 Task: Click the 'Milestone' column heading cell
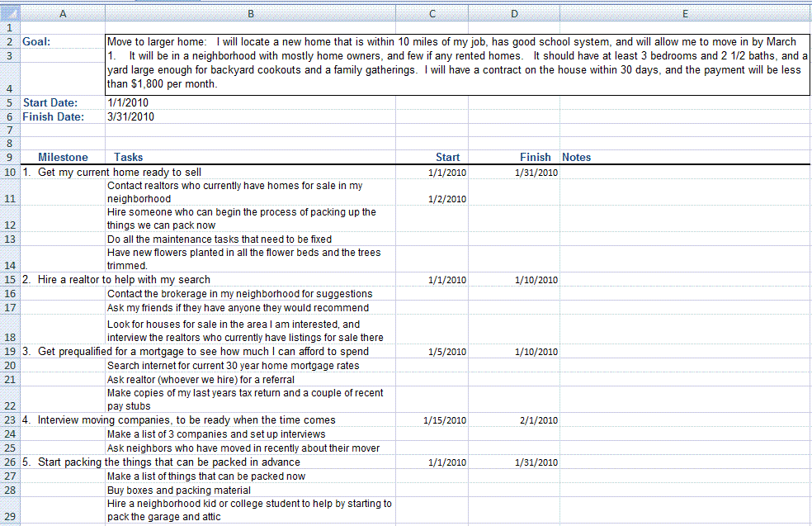pyautogui.click(x=63, y=157)
